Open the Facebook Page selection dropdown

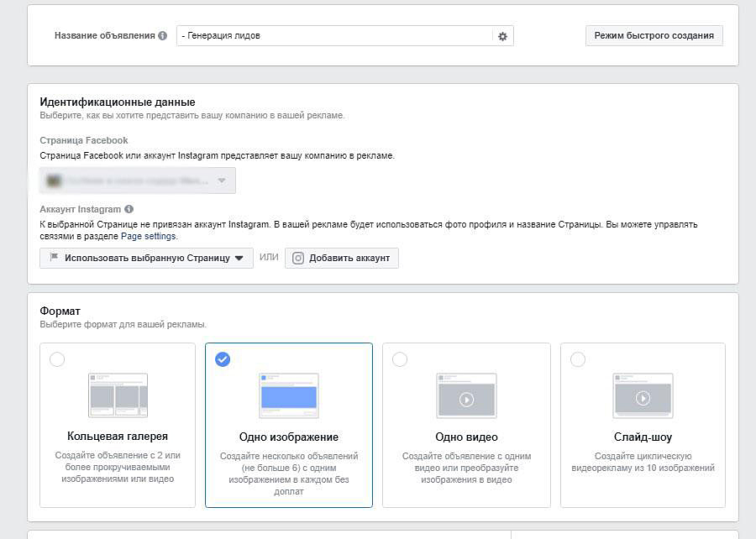point(138,181)
